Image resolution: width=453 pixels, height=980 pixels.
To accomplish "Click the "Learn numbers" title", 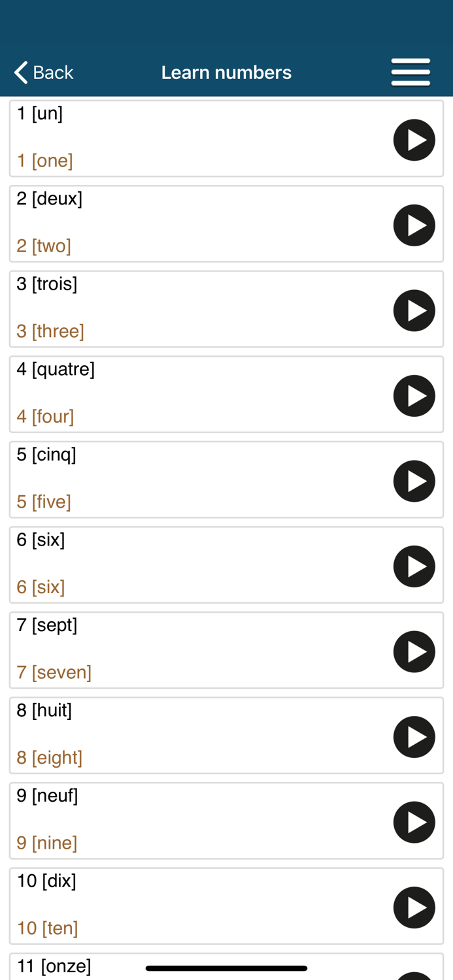I will pyautogui.click(x=226, y=72).
